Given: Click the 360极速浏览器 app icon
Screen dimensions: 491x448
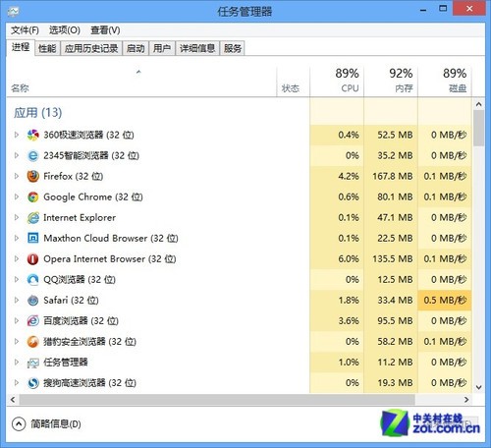Looking at the screenshot, I should pos(32,135).
